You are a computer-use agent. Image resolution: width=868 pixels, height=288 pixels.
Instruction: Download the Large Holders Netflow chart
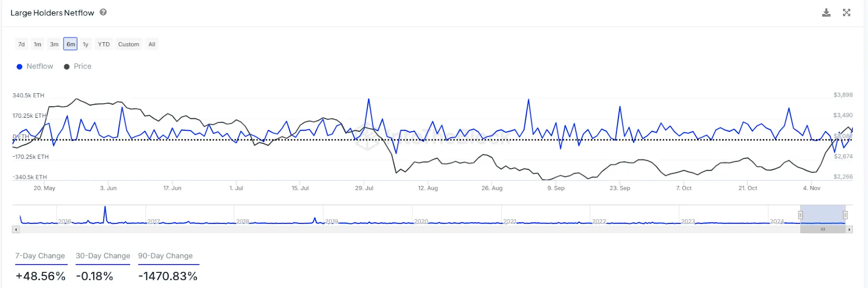point(826,12)
